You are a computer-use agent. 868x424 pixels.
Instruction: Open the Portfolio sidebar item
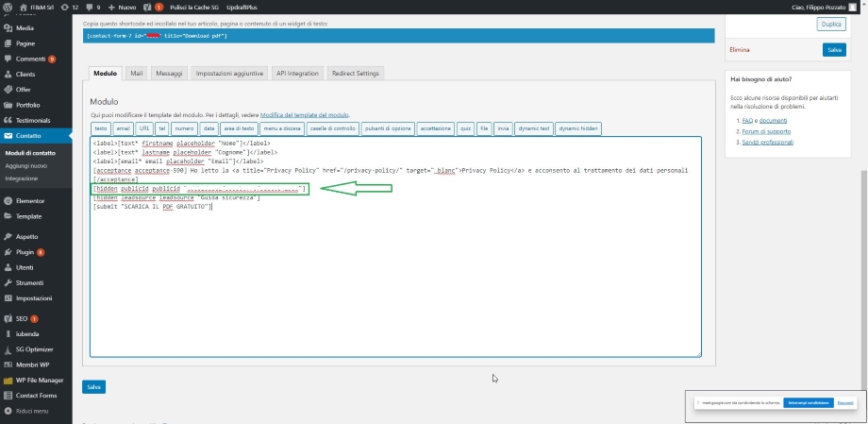28,105
